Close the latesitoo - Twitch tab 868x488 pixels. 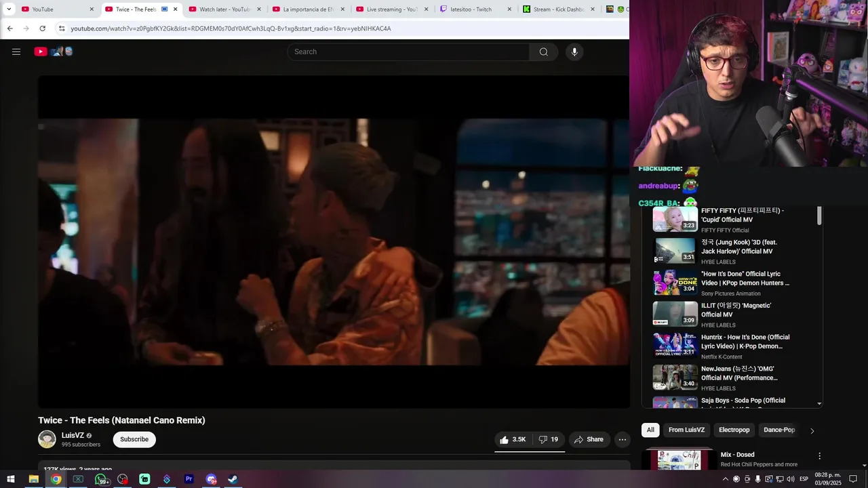(x=509, y=9)
